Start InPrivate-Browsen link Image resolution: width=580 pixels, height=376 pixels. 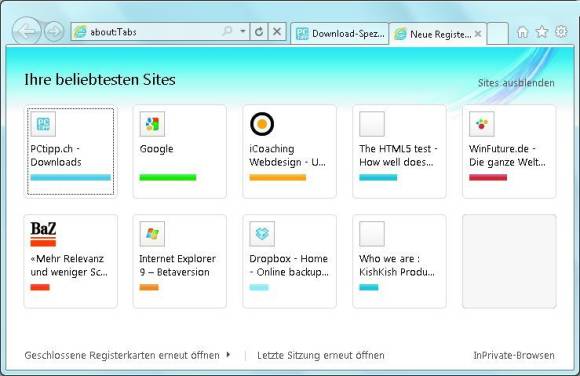(x=514, y=355)
